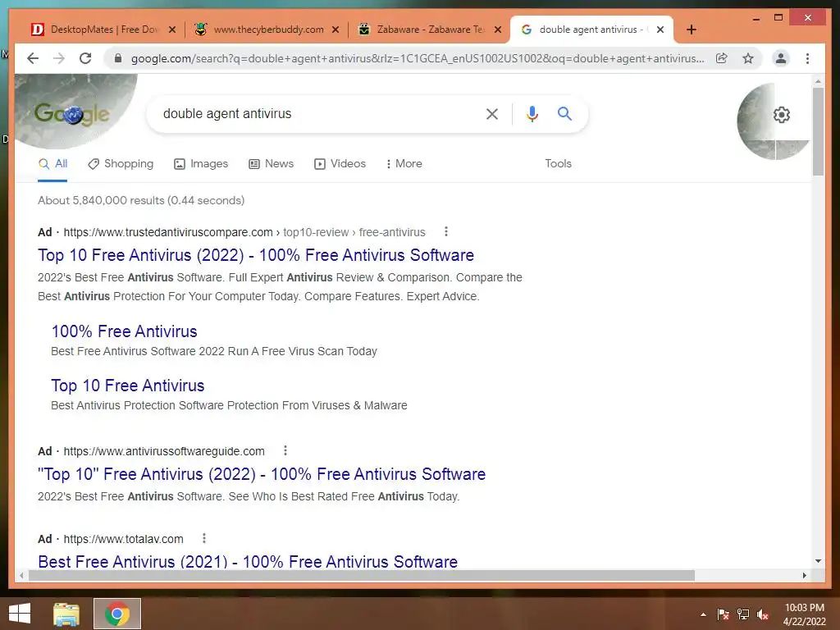Open options for the totalav ad
This screenshot has width=840, height=630.
[x=204, y=538]
